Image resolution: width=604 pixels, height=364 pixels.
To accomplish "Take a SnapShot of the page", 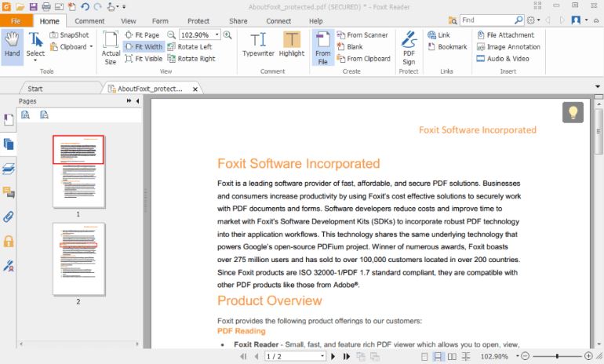I will click(x=70, y=35).
